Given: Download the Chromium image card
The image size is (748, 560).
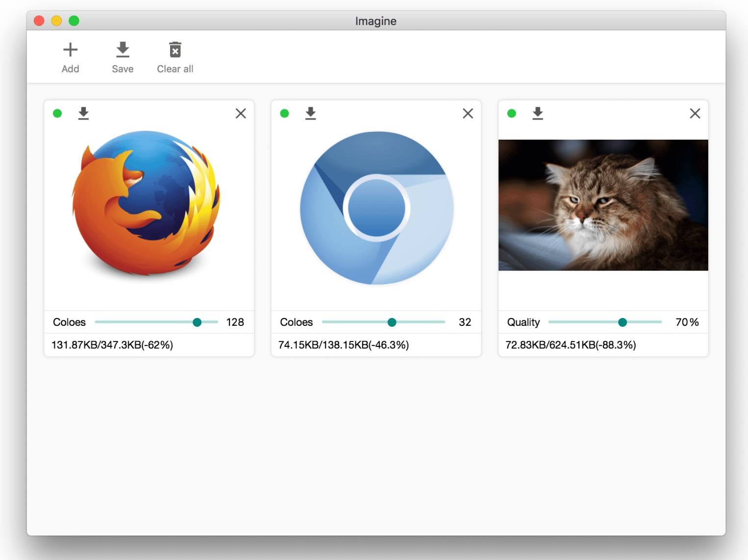Looking at the screenshot, I should point(311,114).
